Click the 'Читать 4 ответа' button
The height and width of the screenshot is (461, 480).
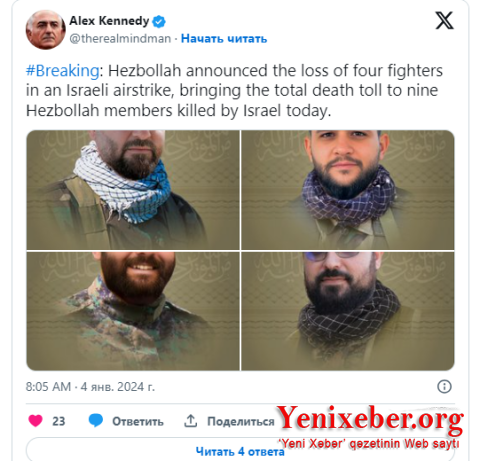[x=240, y=451]
